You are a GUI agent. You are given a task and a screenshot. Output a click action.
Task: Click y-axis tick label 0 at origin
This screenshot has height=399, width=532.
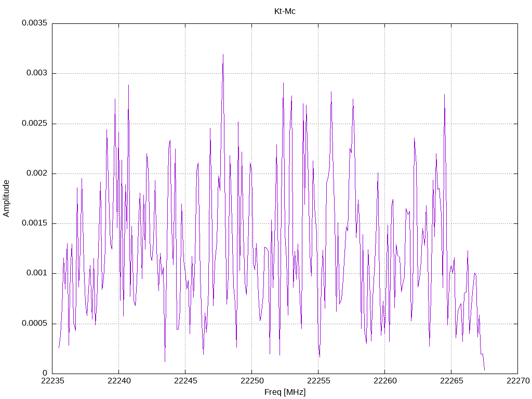pos(45,373)
